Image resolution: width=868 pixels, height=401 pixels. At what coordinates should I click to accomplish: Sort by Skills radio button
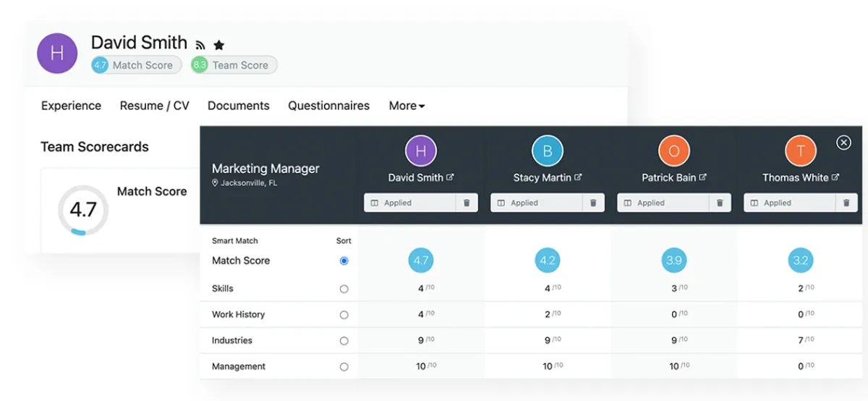coord(344,289)
